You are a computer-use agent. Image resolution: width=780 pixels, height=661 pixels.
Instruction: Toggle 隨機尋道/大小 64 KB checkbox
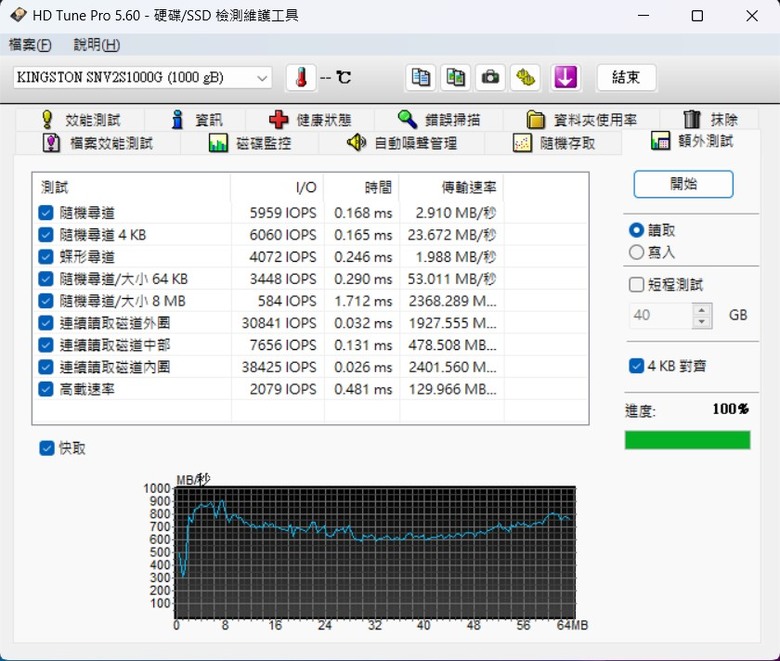46,279
